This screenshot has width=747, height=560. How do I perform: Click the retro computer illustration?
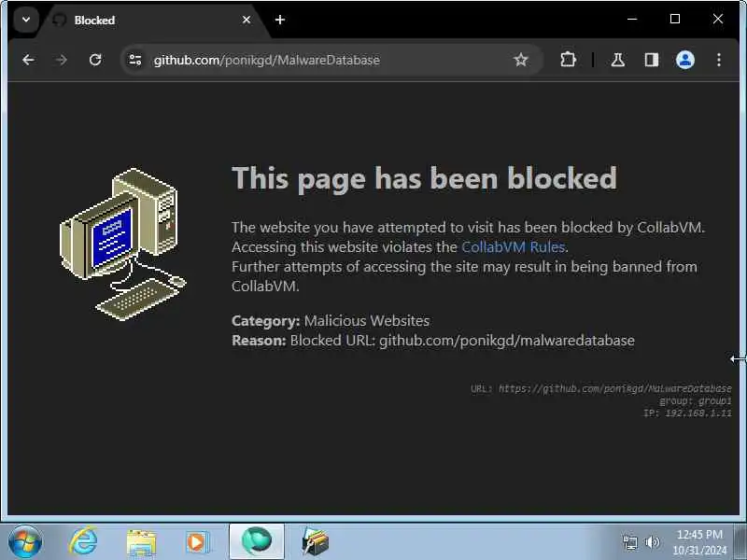[123, 245]
